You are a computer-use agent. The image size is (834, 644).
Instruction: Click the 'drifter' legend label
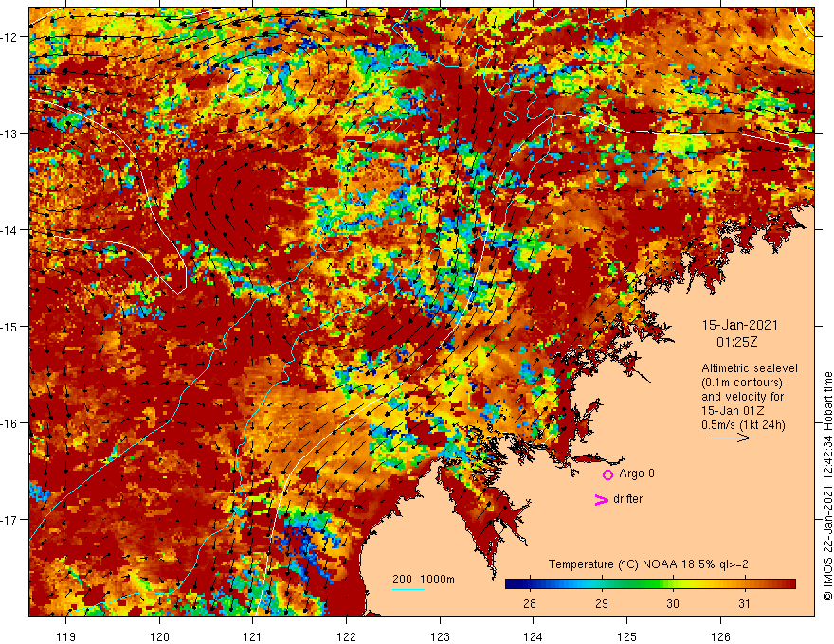(x=627, y=499)
